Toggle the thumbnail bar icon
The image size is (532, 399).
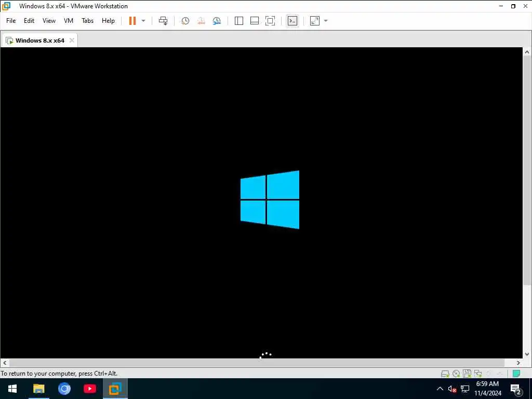pos(255,21)
